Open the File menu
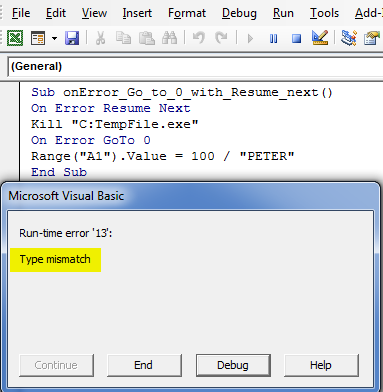 21,13
